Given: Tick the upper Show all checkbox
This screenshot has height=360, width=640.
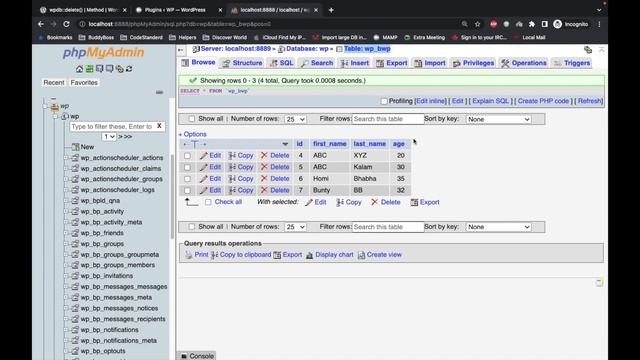Looking at the screenshot, I should click(x=191, y=119).
